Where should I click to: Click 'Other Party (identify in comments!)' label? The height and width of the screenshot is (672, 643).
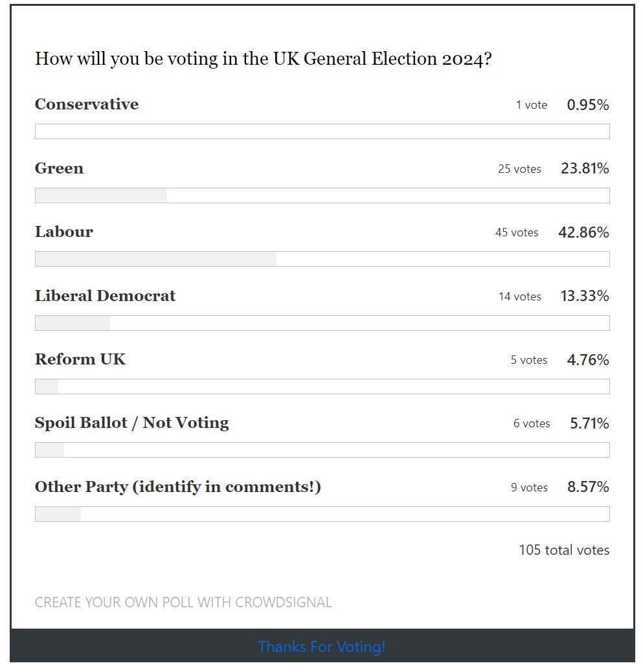coord(178,487)
